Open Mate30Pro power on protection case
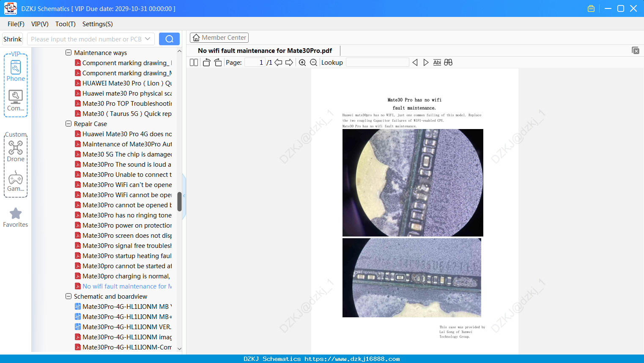The width and height of the screenshot is (644, 363). 123,225
